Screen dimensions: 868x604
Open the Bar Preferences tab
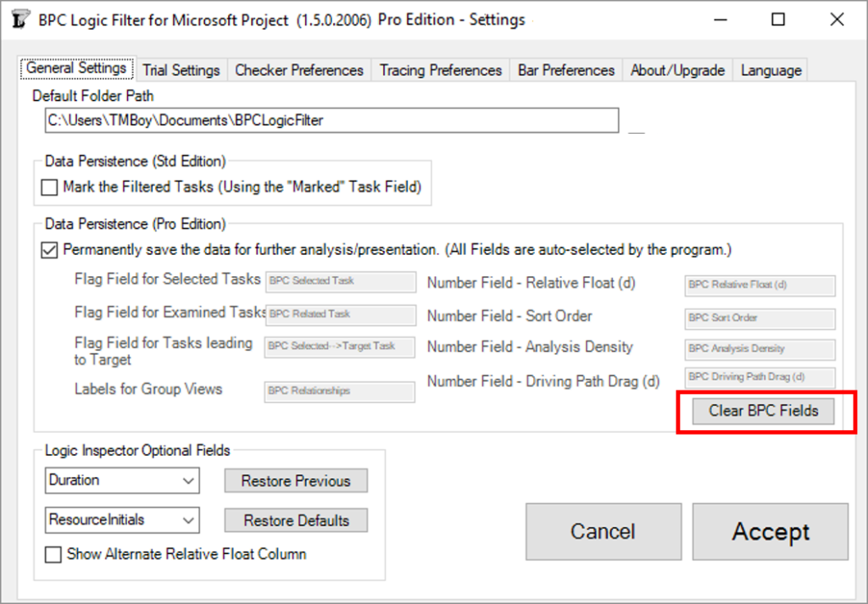[565, 70]
